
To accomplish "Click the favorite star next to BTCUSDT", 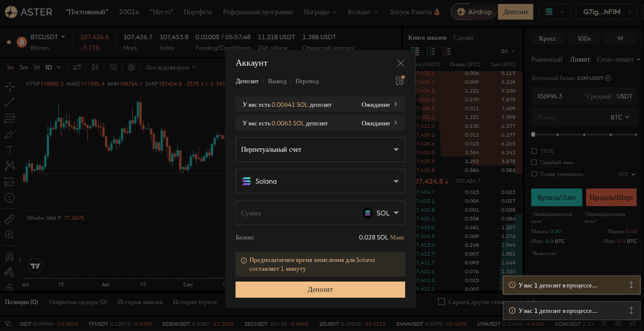I will [x=8, y=42].
